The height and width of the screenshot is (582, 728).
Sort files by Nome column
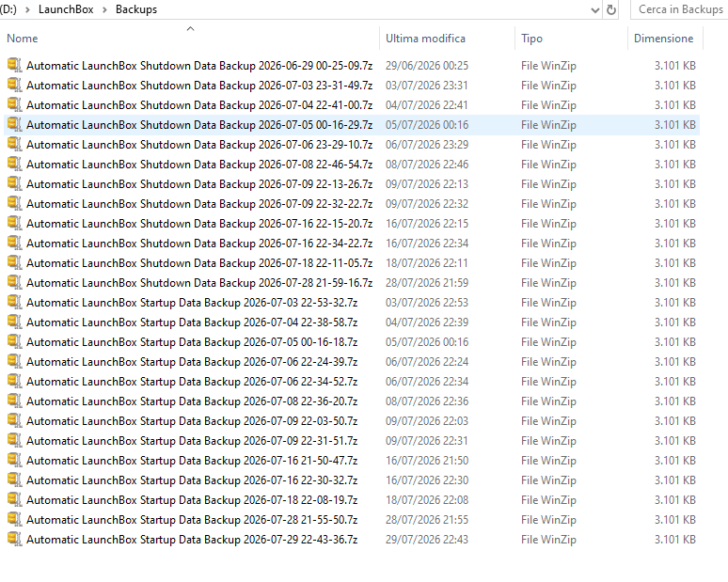coord(23,39)
